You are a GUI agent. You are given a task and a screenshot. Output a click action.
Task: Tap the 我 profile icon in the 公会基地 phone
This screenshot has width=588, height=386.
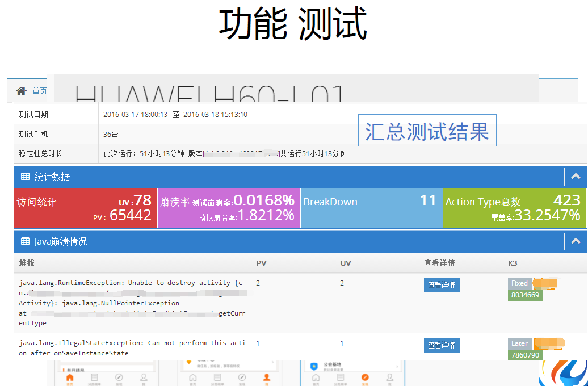click(x=390, y=377)
